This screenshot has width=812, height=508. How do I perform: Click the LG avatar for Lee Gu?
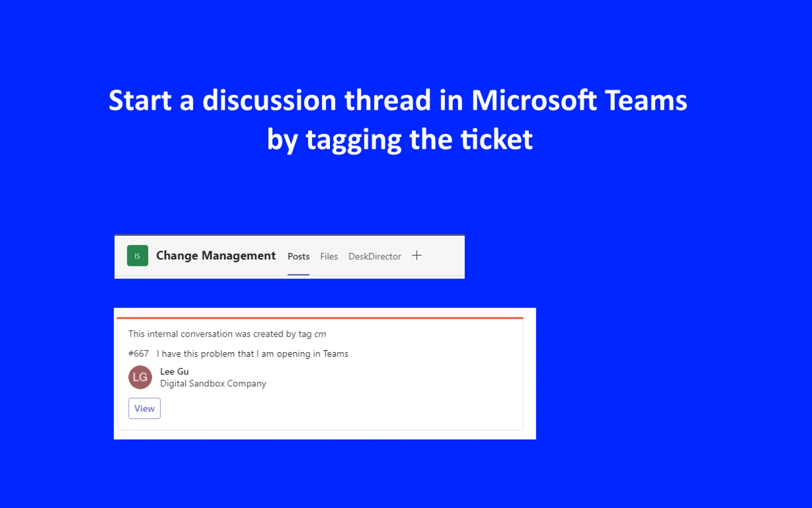pyautogui.click(x=140, y=377)
